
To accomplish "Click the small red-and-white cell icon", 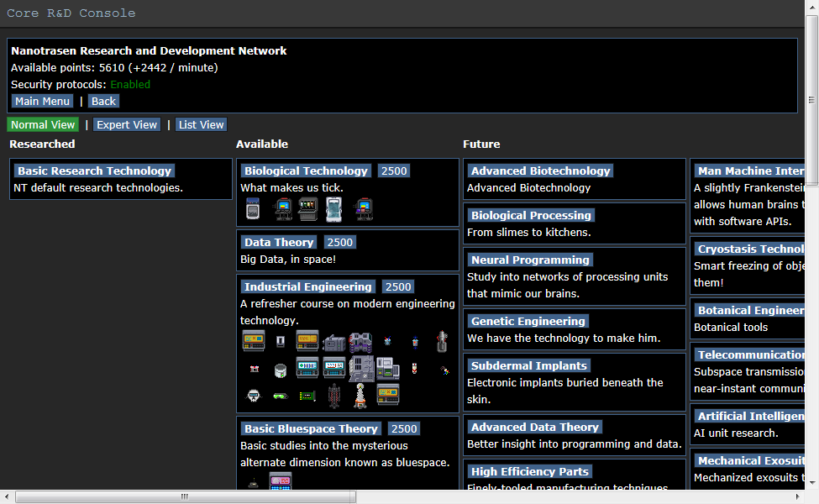I will tap(415, 369).
